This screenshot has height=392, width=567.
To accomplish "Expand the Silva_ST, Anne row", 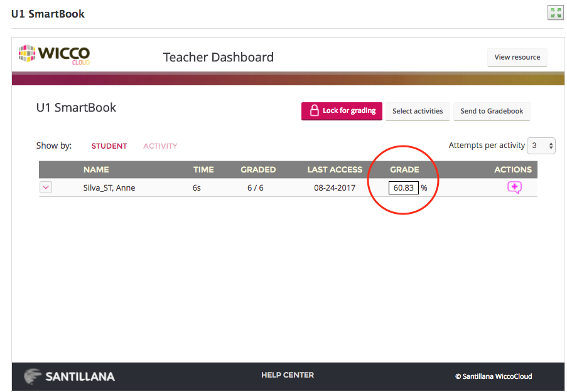I will (46, 187).
